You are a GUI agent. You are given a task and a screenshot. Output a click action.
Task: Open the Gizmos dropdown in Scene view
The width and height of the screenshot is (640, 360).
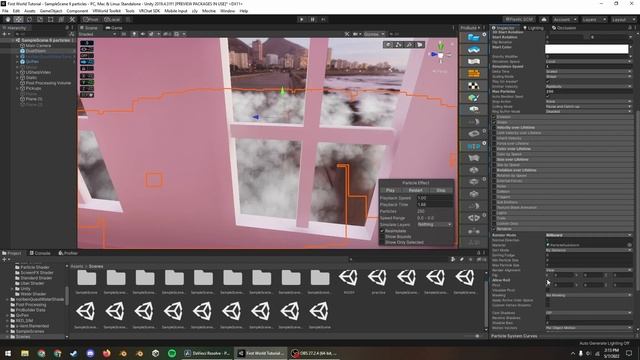pos(374,34)
